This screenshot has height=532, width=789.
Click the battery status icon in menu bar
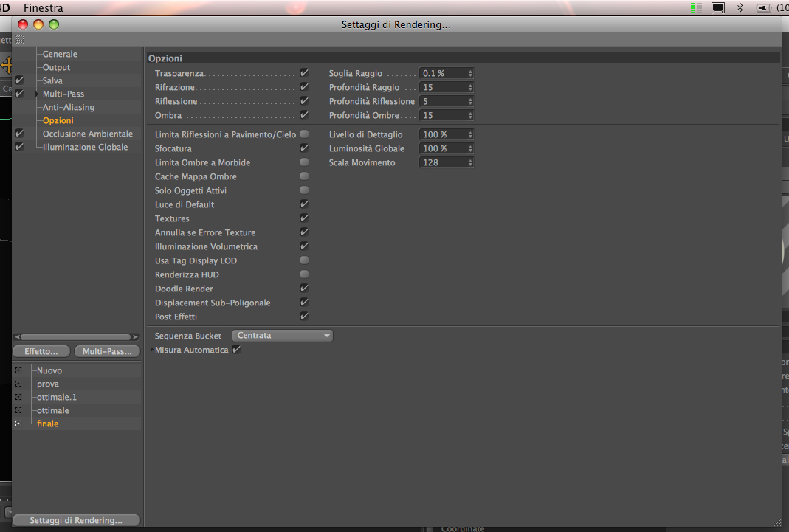point(764,7)
